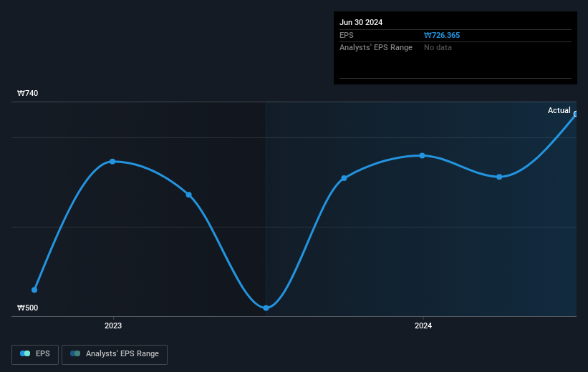Click the 2024 axis label
Viewport: 588px width, 372px height.
423,325
